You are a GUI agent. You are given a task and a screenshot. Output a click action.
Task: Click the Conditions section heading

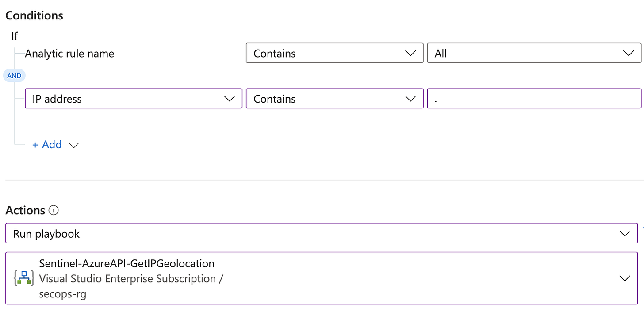click(34, 15)
